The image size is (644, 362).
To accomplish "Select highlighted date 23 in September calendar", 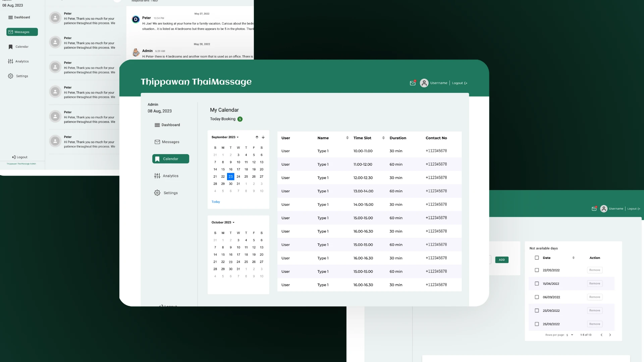I will coord(230,177).
